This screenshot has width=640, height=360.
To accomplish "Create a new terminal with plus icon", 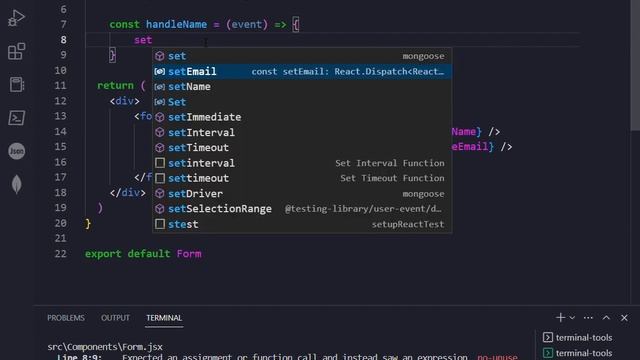I will pos(560,318).
